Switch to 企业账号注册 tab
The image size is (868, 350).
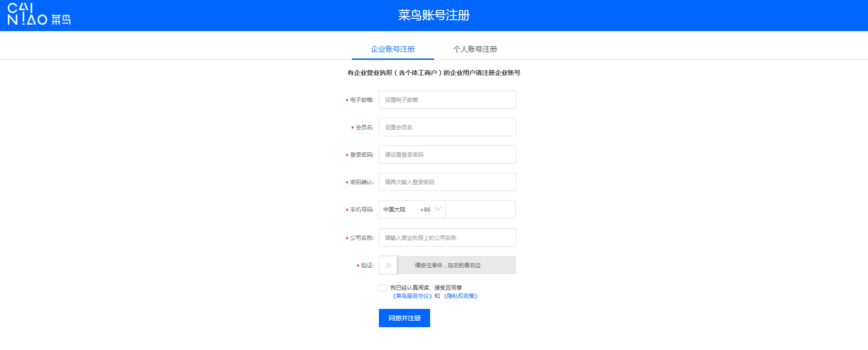pos(393,49)
